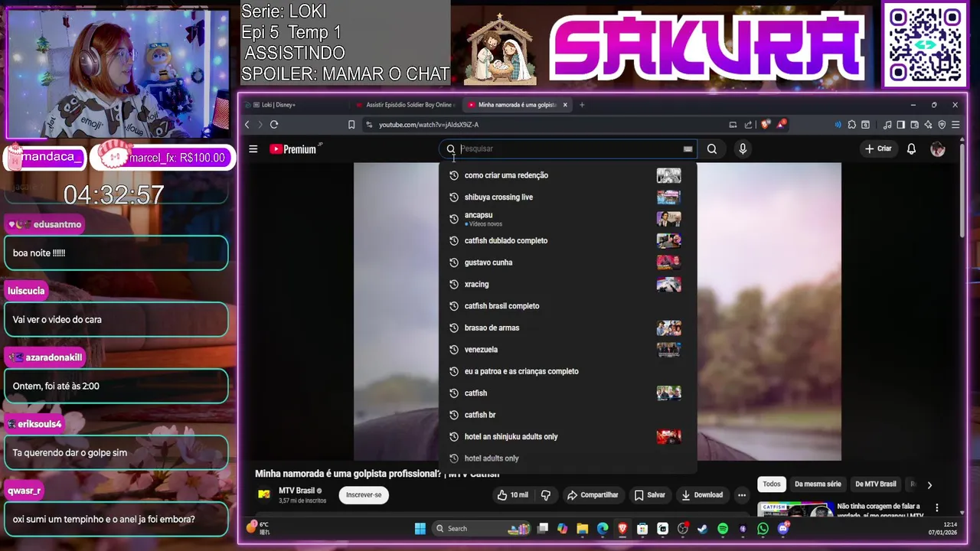Select the Todos filter chip
Viewport: 980px width, 551px height.
point(772,484)
